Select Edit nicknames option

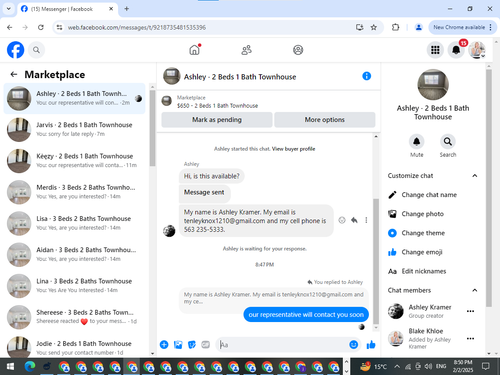(433, 271)
